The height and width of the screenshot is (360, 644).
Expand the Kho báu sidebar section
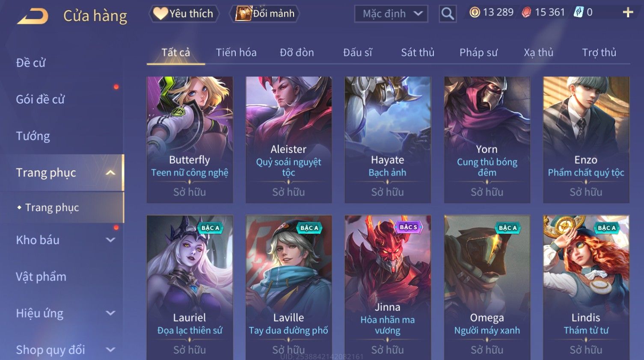click(x=110, y=240)
